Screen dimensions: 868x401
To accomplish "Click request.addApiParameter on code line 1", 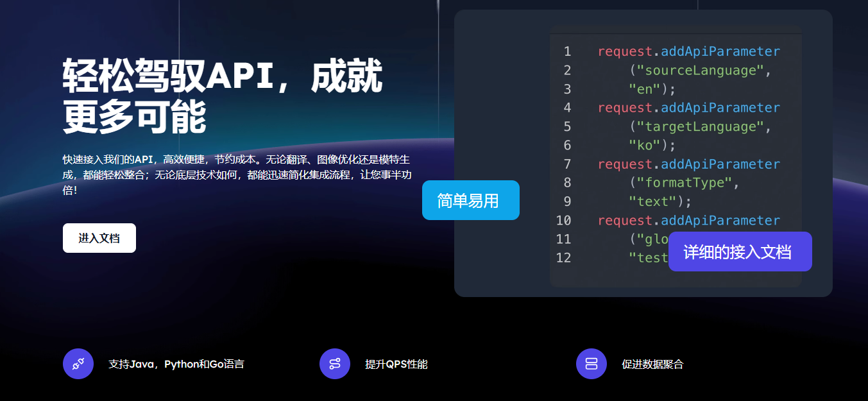I will point(689,51).
